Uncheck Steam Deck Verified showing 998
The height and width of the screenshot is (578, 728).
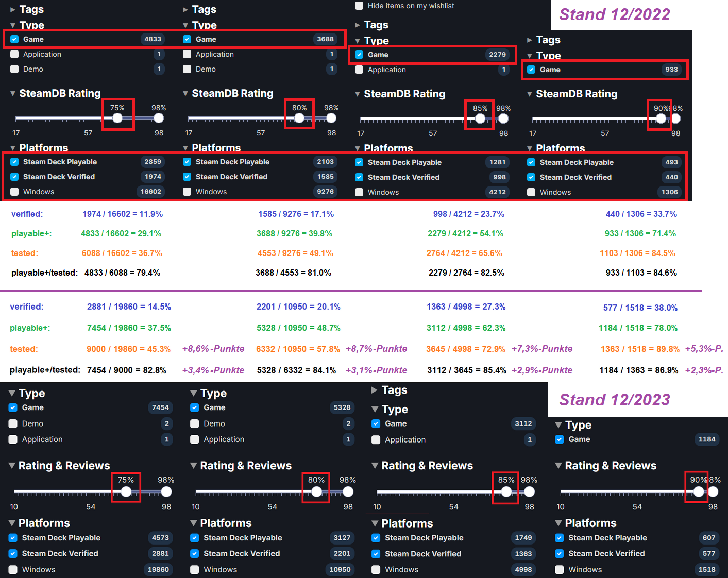[x=359, y=177]
